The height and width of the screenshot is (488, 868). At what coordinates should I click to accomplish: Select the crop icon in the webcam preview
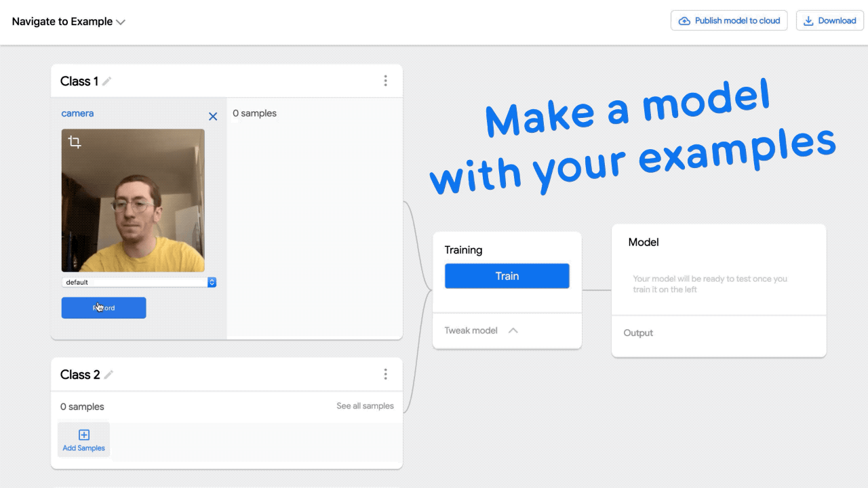(x=74, y=141)
